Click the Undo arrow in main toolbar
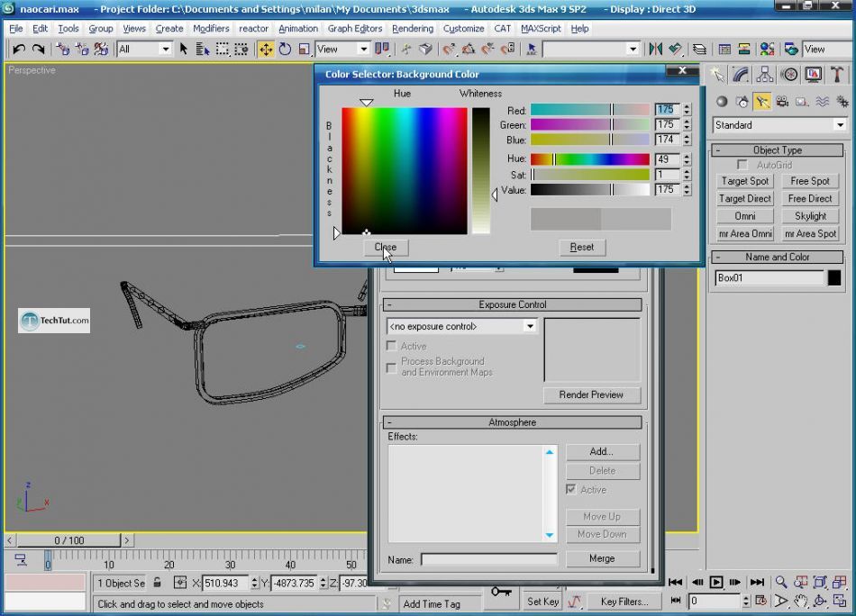Image resolution: width=856 pixels, height=616 pixels. point(18,50)
